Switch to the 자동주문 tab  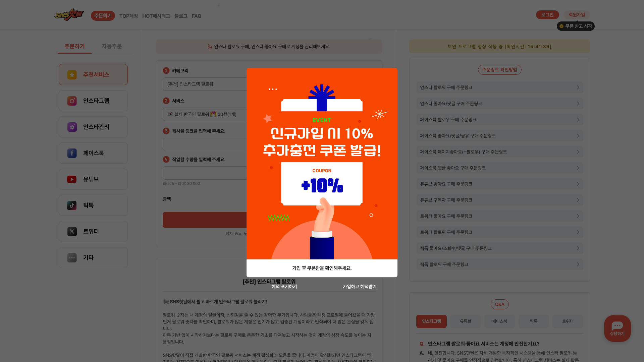coord(112,46)
